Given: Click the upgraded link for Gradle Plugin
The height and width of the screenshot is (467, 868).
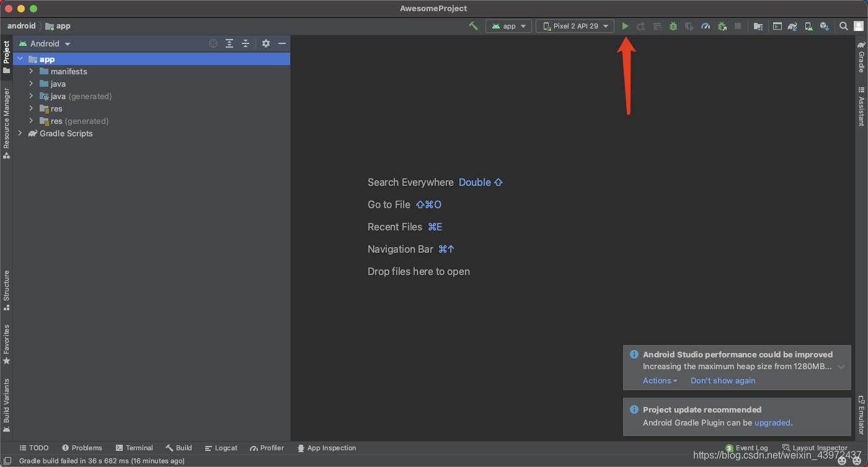Looking at the screenshot, I should 773,423.
